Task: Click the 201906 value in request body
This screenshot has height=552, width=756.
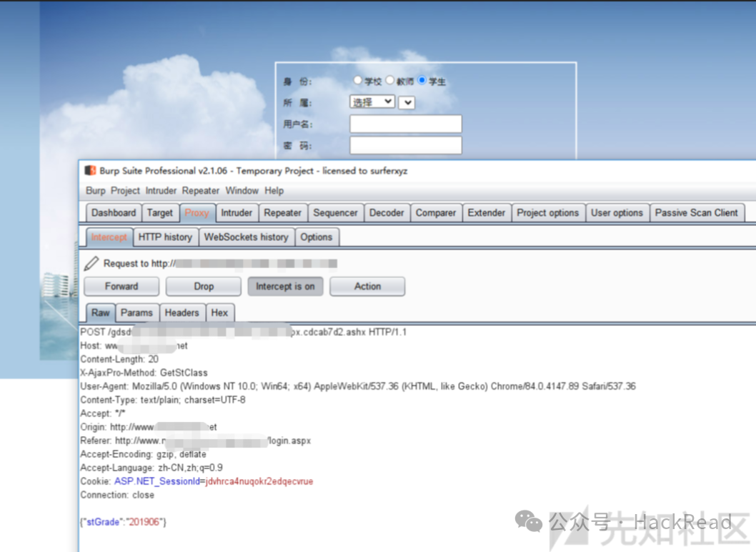Action: tap(144, 521)
